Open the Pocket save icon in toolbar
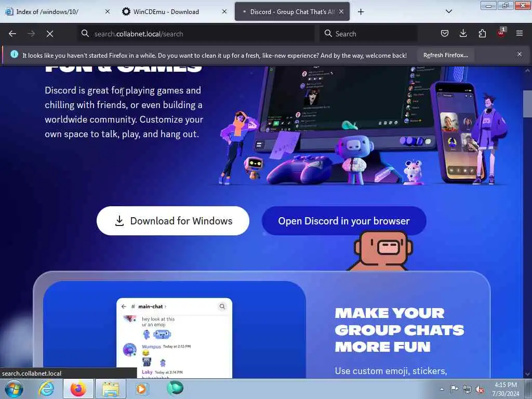532x399 pixels. (x=445, y=33)
